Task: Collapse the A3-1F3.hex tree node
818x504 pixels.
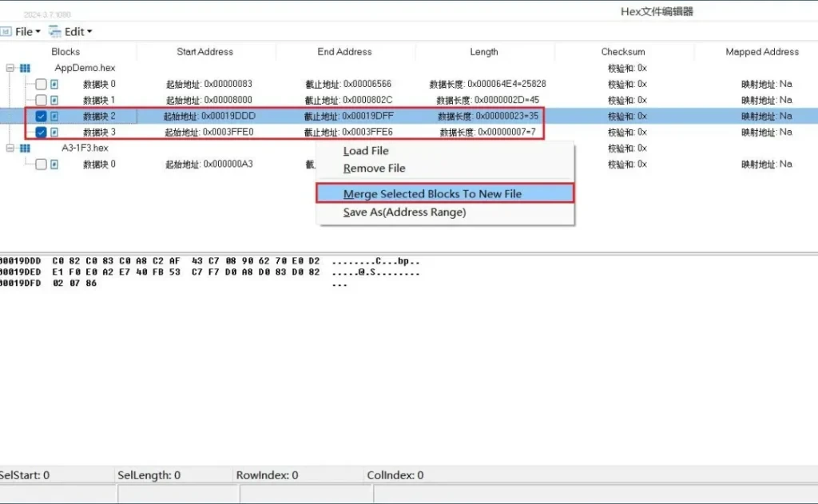Action: coord(10,149)
